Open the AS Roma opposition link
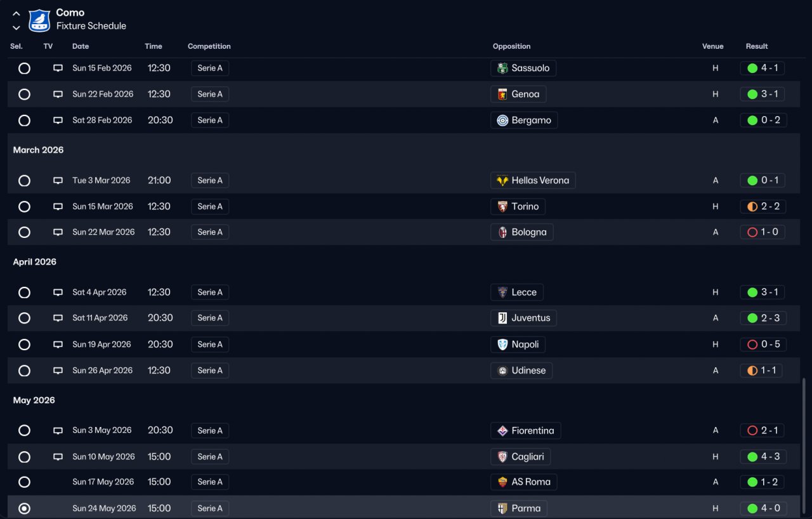Screen dimensions: 812x519 tap(530, 482)
